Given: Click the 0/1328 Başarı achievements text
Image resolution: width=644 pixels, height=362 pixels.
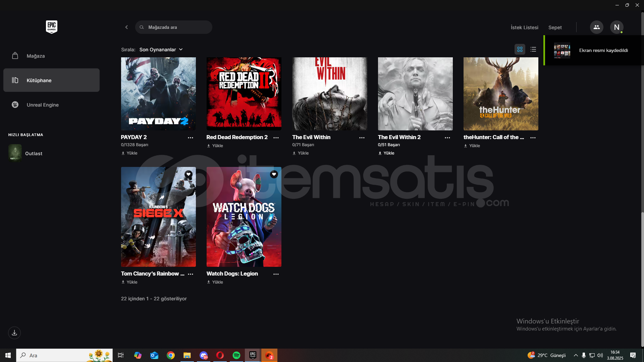Looking at the screenshot, I should (x=135, y=145).
